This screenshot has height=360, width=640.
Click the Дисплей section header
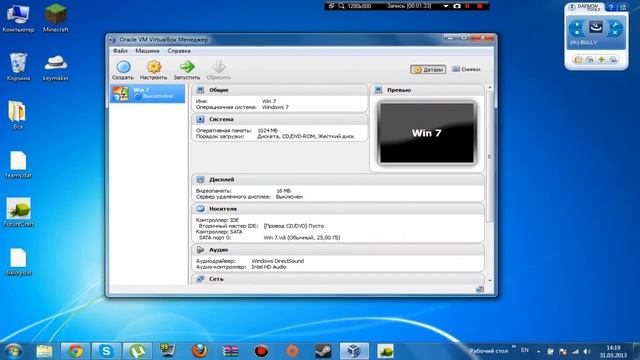coord(338,180)
